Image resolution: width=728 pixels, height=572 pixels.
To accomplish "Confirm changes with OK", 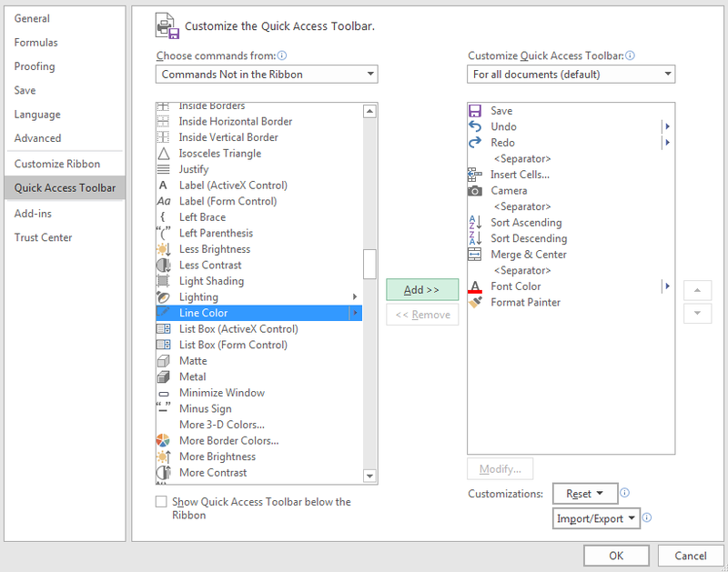I will (x=616, y=555).
